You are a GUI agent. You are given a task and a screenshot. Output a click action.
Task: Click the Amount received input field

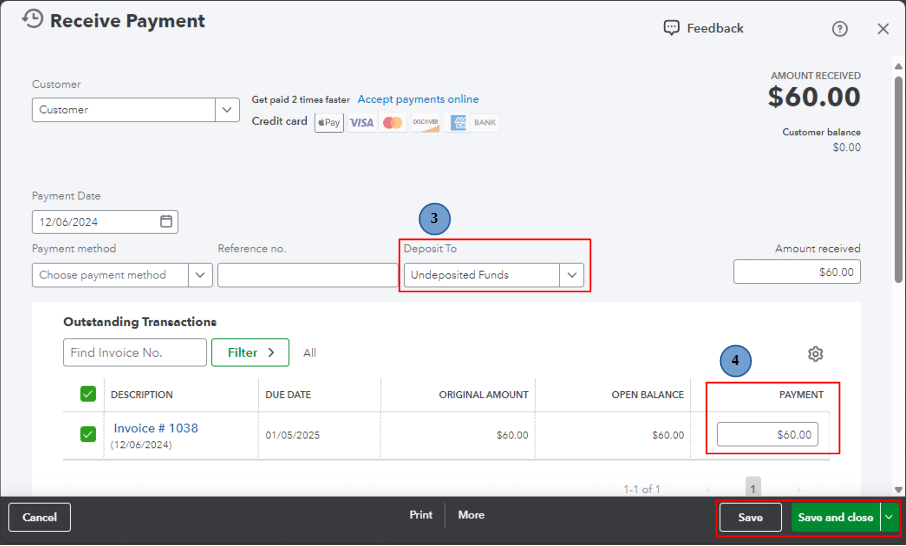[x=797, y=272]
